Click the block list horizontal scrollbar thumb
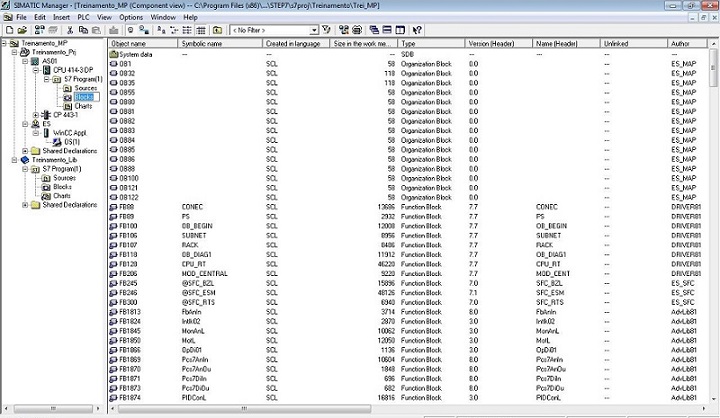The image size is (720, 418). pyautogui.click(x=245, y=408)
